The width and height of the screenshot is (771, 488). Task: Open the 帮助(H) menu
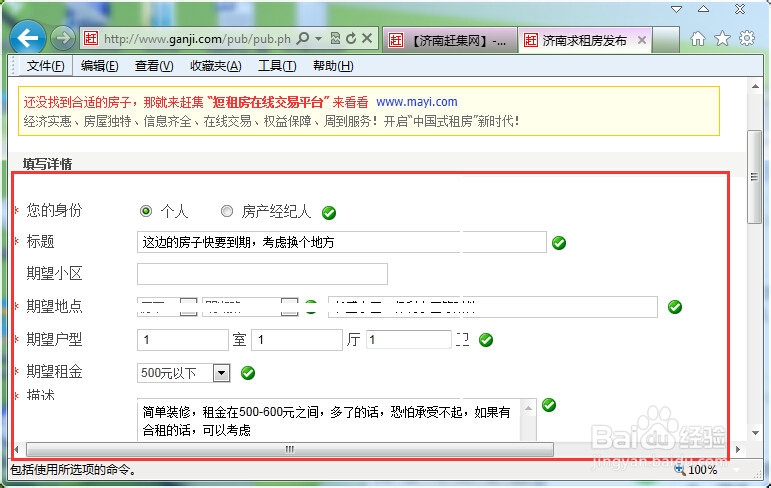coord(333,65)
